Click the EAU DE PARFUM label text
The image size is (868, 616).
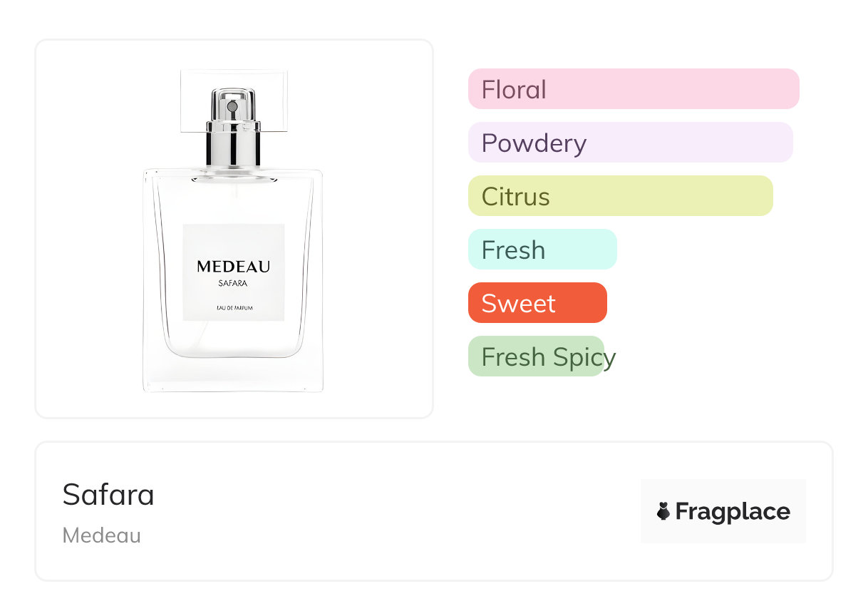(234, 307)
